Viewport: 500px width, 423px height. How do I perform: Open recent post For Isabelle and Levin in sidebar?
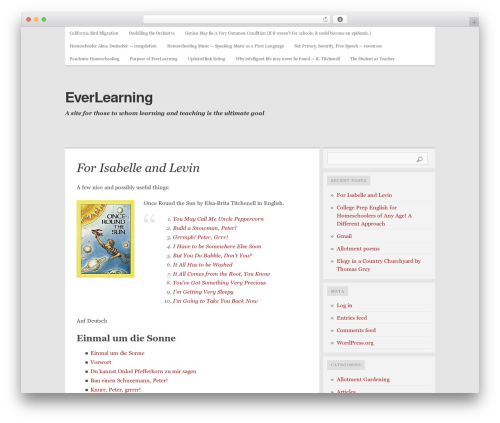tap(364, 195)
